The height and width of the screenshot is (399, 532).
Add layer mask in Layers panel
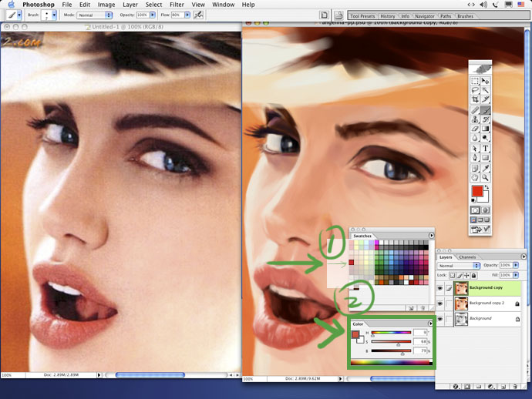pos(467,386)
